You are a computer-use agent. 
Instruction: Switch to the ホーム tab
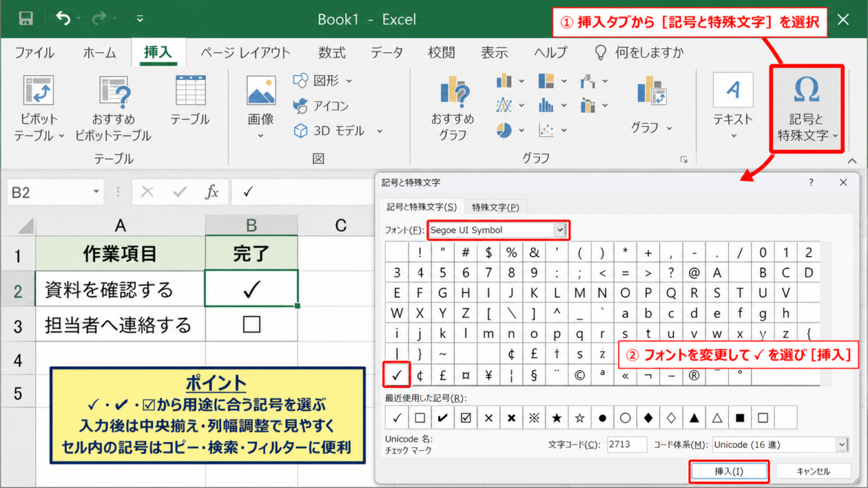[x=100, y=52]
